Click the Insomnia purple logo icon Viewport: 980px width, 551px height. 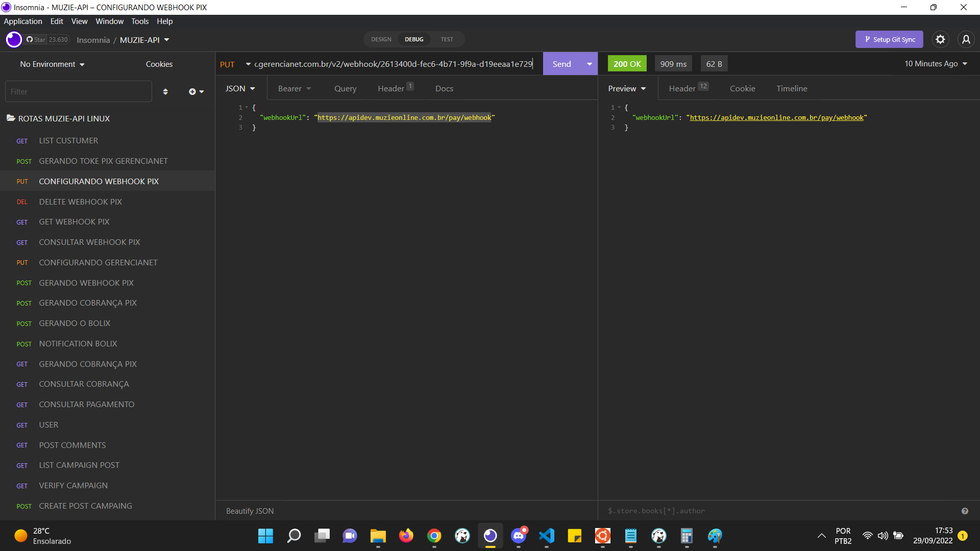[14, 39]
